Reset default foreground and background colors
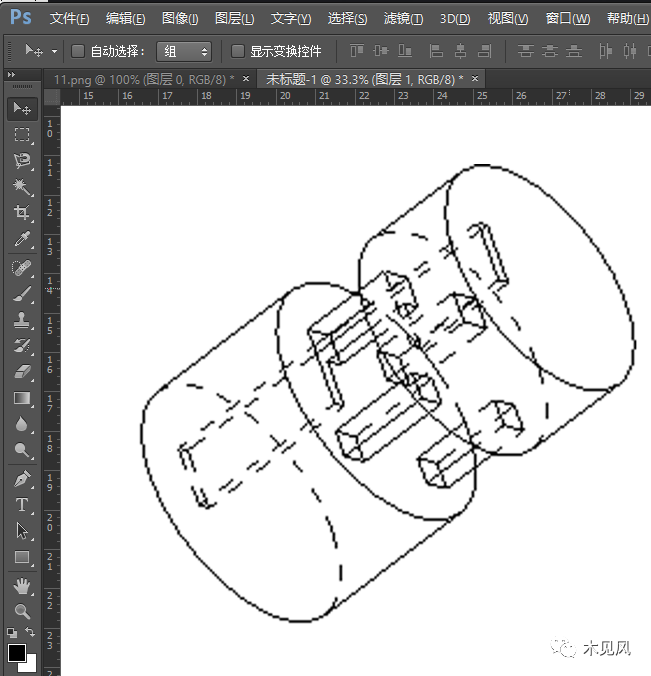Screen dimensions: 651x676 click(x=12, y=632)
